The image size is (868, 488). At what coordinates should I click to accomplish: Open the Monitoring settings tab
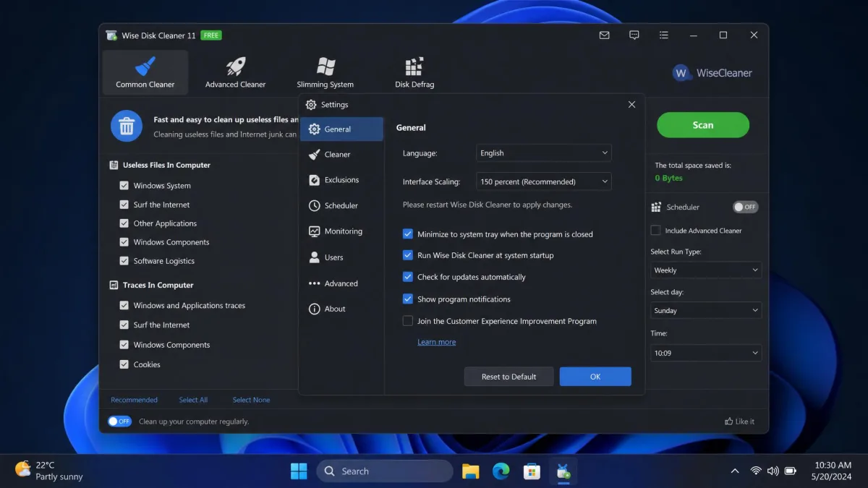341,231
